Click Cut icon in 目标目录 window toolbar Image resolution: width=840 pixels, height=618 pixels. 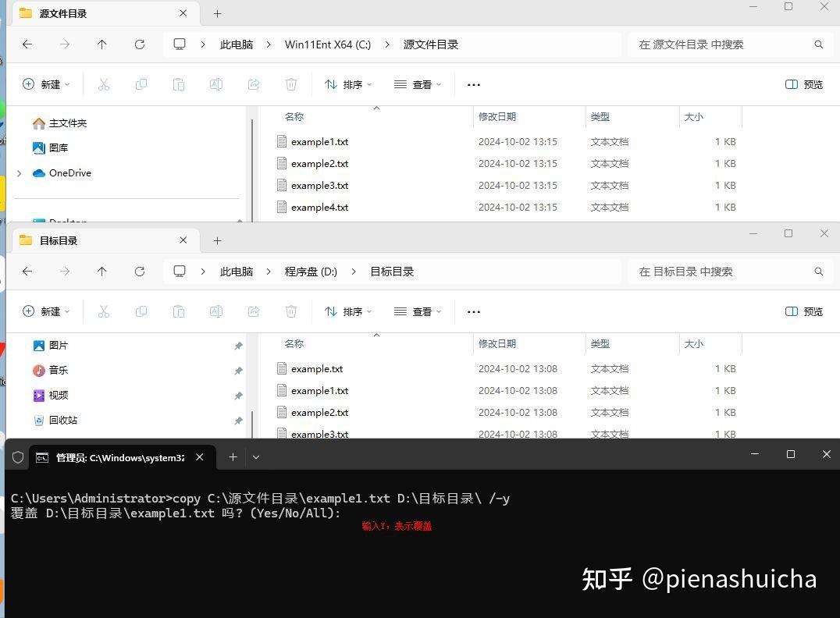point(103,311)
